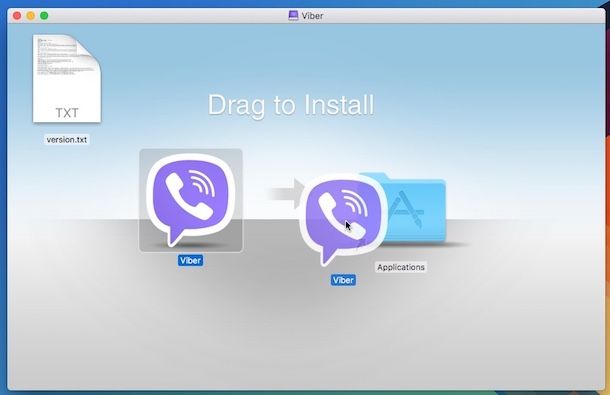The width and height of the screenshot is (610, 395).
Task: Minimize the Viber window with the yellow button
Action: tap(31, 16)
